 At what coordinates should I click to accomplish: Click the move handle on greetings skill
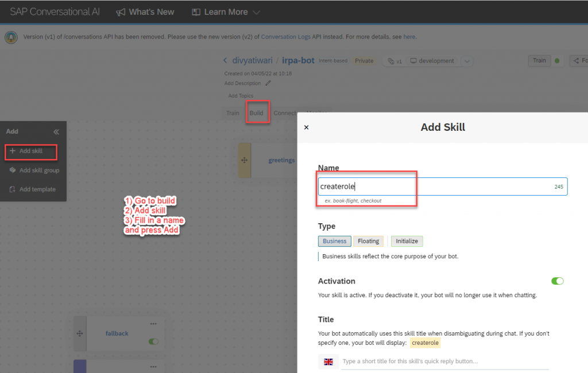coord(245,160)
